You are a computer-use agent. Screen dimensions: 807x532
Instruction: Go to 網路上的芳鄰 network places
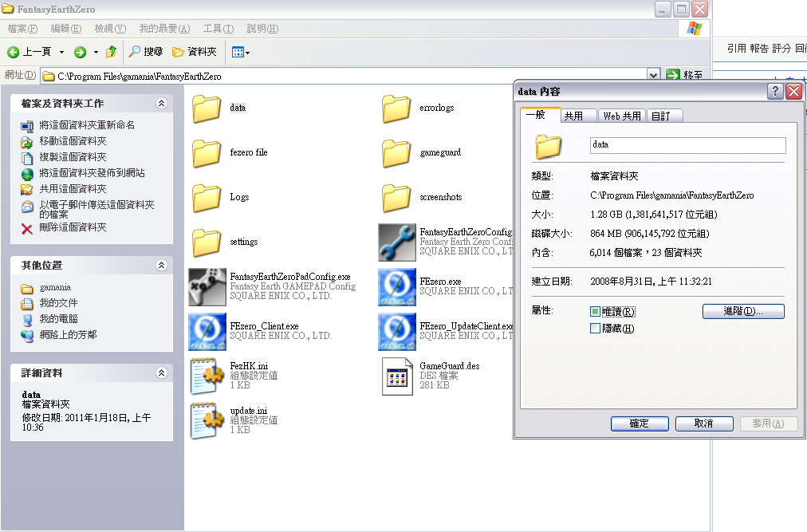(68, 335)
